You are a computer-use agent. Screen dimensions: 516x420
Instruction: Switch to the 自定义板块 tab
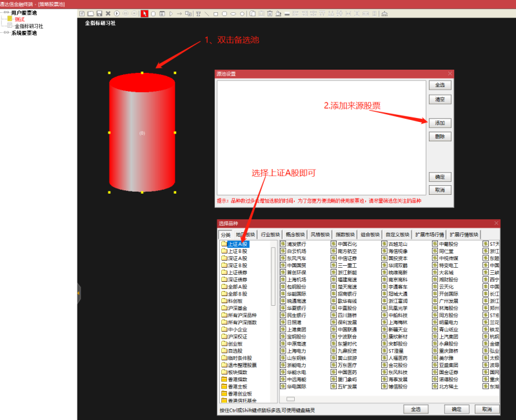pos(397,235)
